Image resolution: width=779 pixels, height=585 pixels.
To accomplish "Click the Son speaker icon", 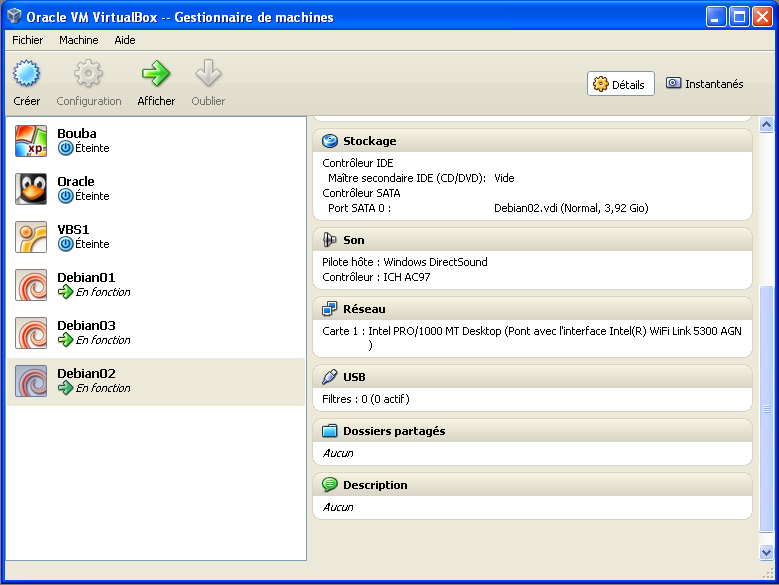I will point(329,240).
